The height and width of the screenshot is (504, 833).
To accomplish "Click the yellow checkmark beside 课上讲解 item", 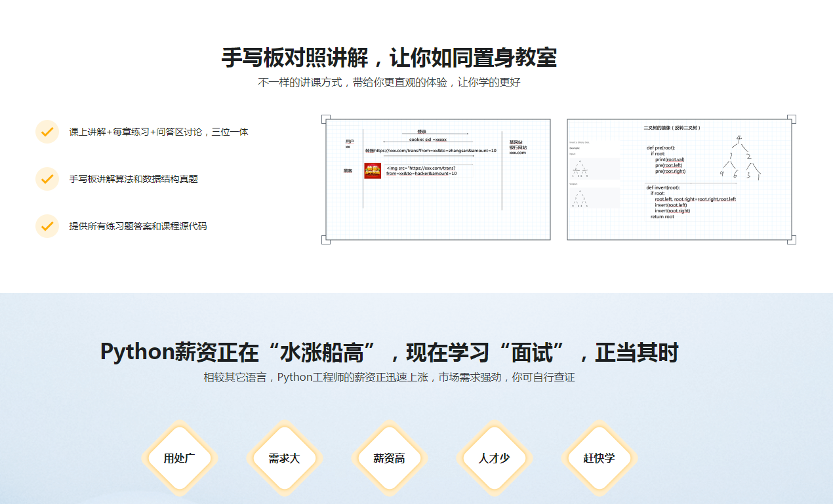I will point(47,131).
